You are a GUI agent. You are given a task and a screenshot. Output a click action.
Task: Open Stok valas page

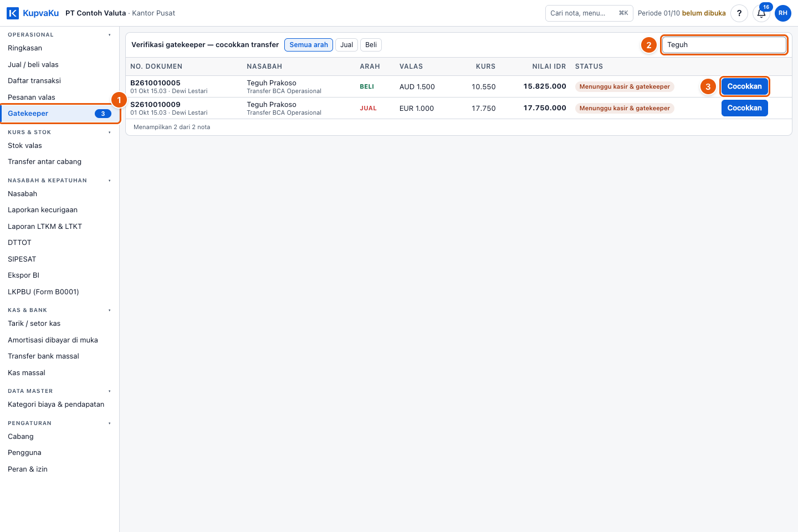point(59,146)
